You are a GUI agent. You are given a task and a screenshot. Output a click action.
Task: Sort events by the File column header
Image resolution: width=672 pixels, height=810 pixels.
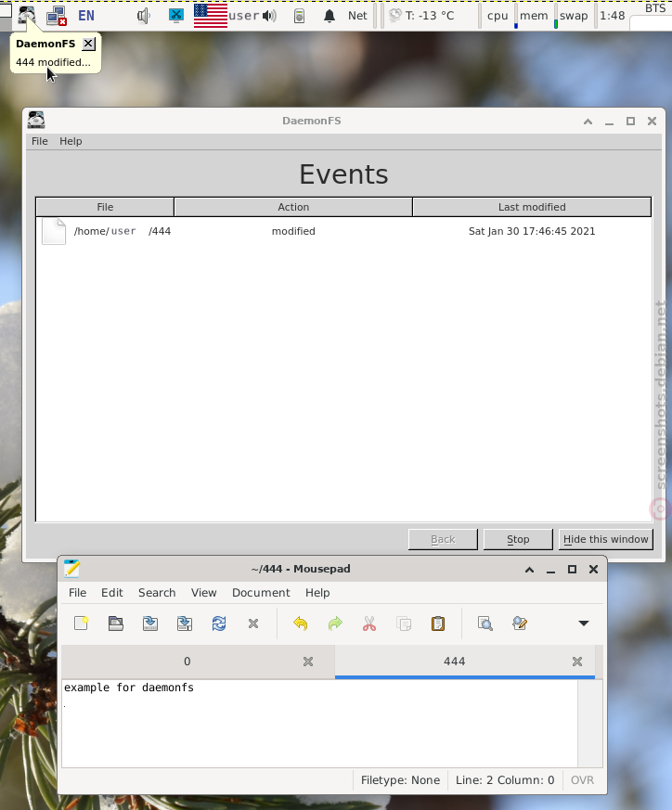coord(105,207)
